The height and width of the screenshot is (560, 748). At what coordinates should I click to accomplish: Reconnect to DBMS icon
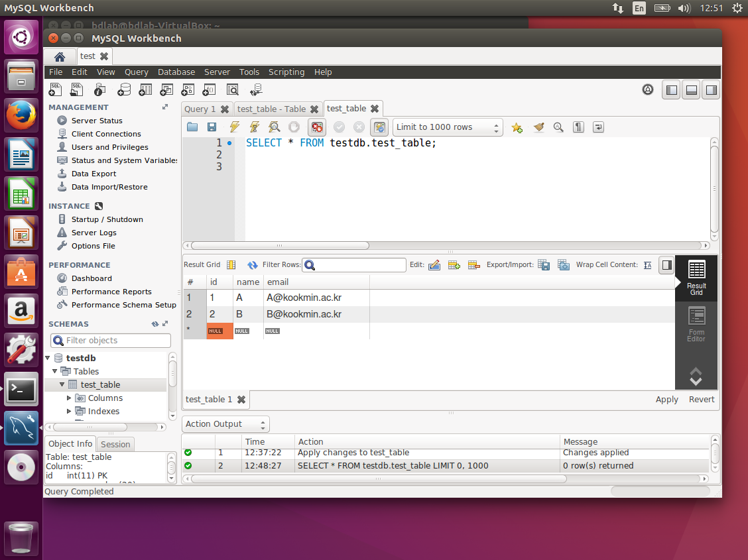click(256, 89)
